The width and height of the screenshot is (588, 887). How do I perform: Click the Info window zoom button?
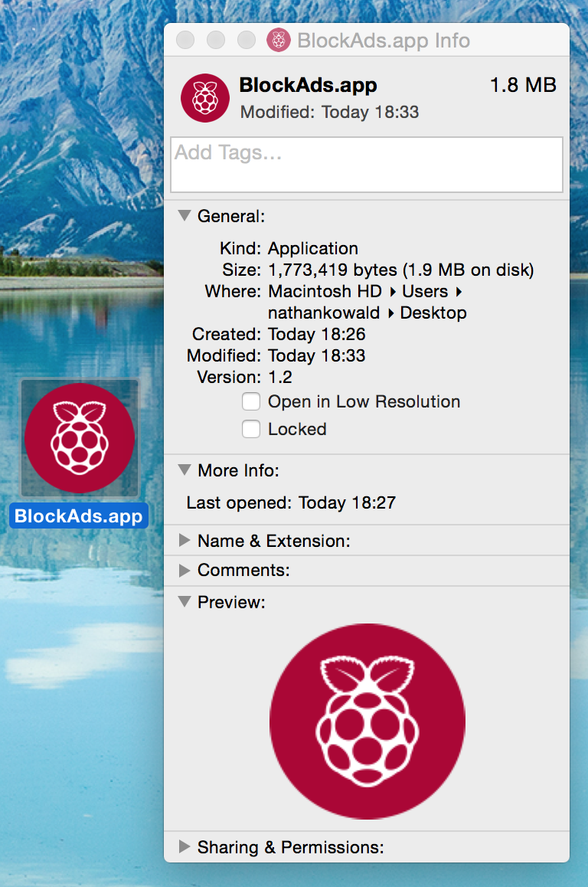coord(247,40)
